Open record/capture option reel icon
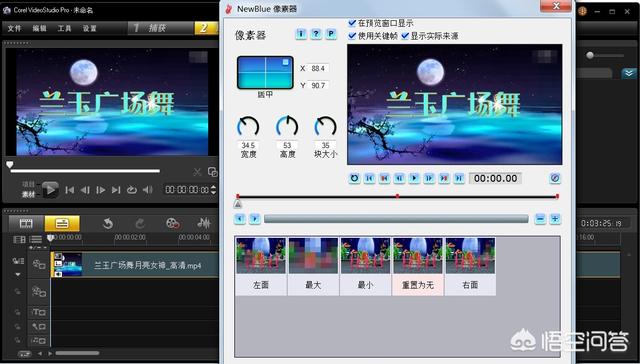The height and width of the screenshot is (364, 640). [173, 223]
